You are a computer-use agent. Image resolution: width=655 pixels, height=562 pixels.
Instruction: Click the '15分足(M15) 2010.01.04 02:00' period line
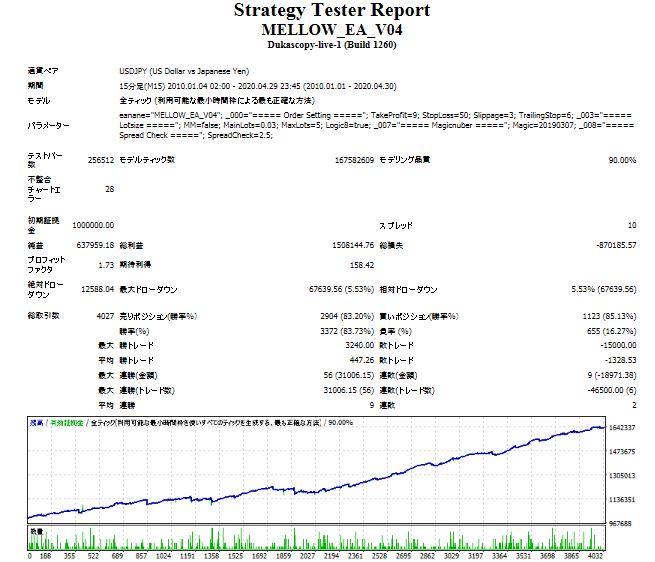coord(258,86)
